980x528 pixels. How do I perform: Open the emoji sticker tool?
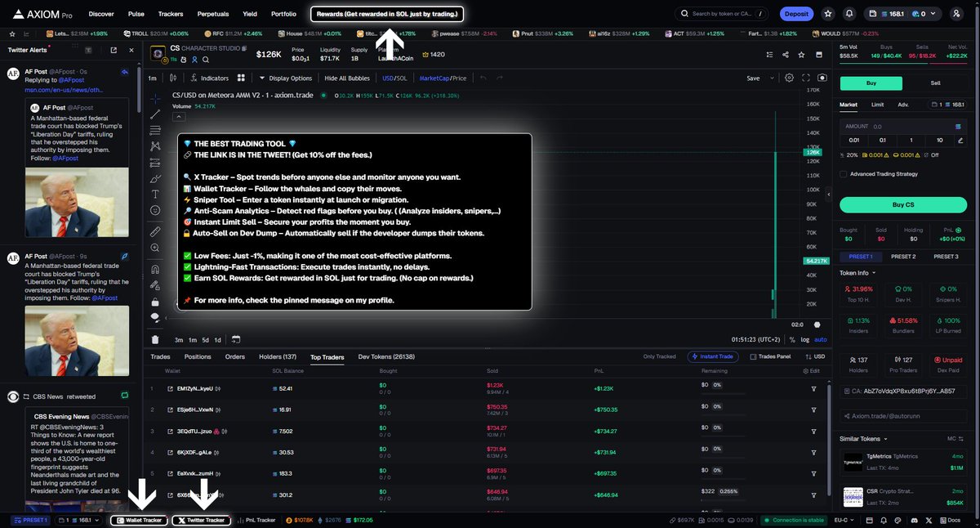pyautogui.click(x=155, y=210)
